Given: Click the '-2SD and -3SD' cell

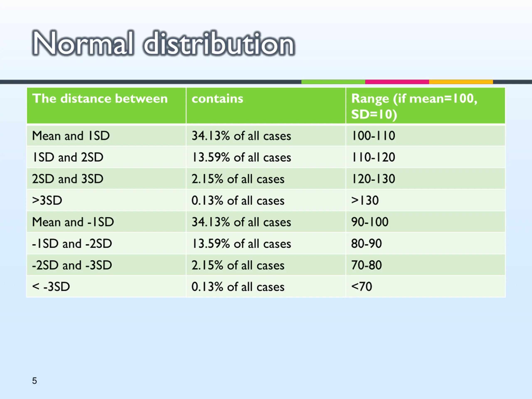Looking at the screenshot, I should pyautogui.click(x=106, y=265).
